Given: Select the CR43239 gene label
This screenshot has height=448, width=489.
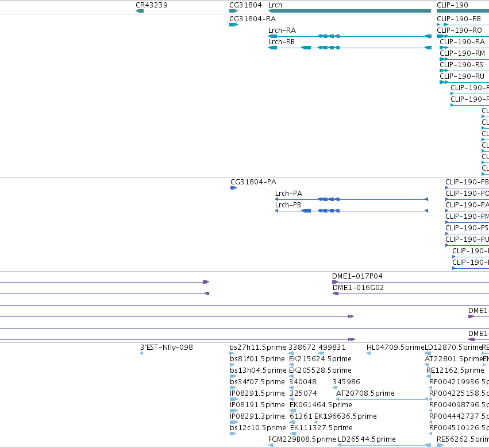Looking at the screenshot, I should pyautogui.click(x=152, y=5).
